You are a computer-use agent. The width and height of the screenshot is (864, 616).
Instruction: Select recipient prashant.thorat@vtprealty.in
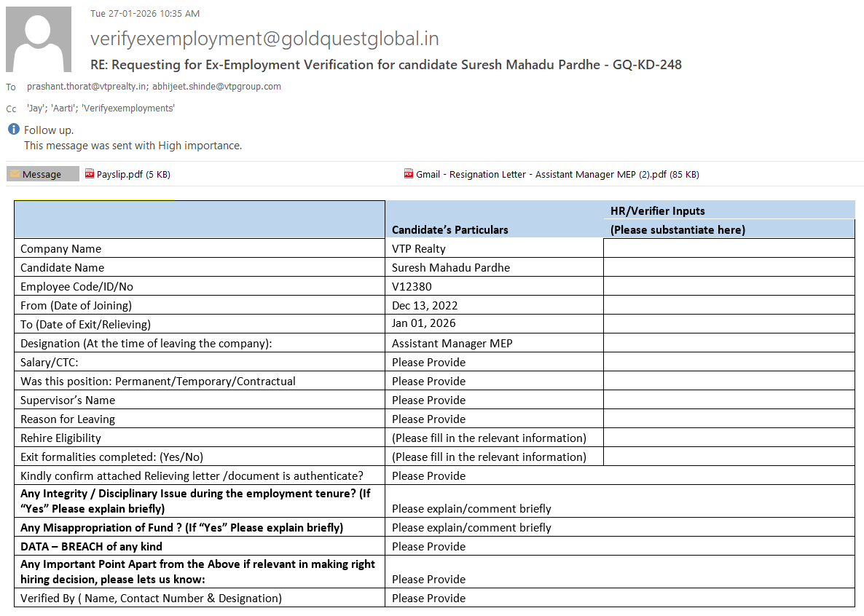point(87,86)
